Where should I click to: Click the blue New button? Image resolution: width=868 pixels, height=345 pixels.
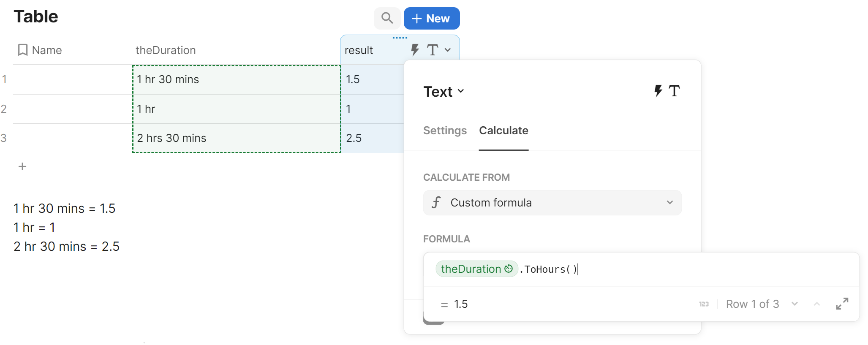point(431,19)
